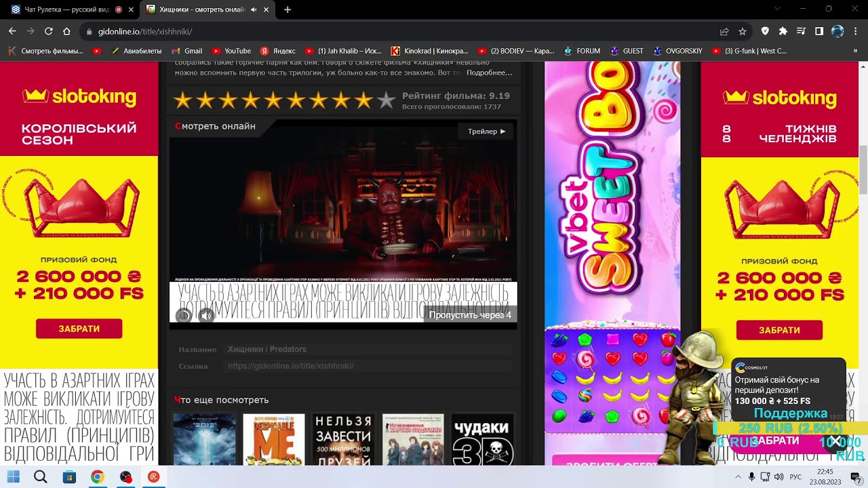Open the media control toolbar icon
This screenshot has width=868, height=488.
click(x=801, y=31)
